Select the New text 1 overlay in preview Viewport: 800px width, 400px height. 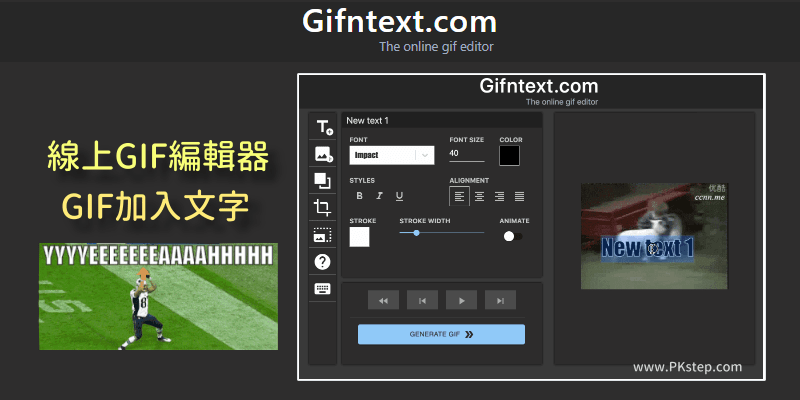(x=647, y=248)
